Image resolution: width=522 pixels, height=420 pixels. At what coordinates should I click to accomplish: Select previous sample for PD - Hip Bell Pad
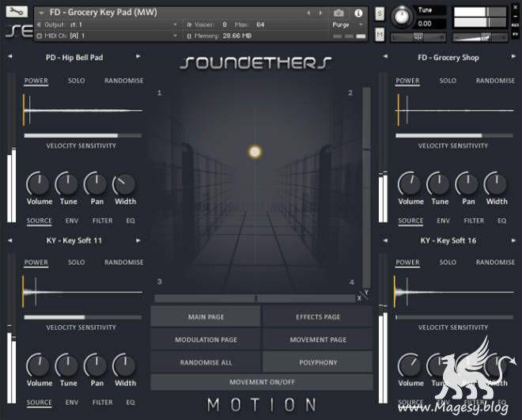click(x=10, y=57)
